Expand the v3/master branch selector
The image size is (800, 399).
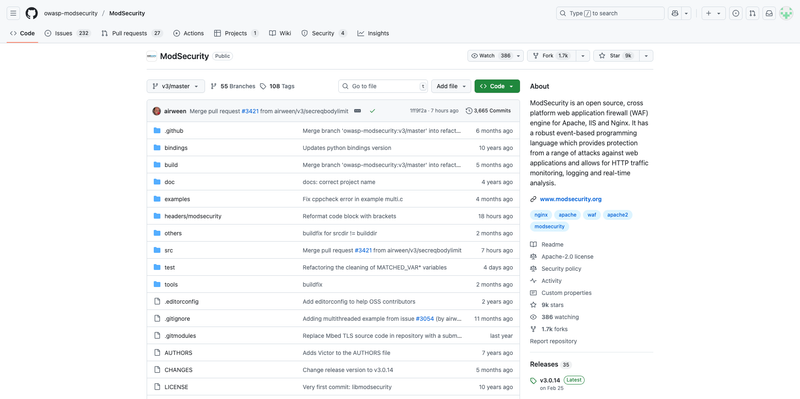tap(176, 86)
